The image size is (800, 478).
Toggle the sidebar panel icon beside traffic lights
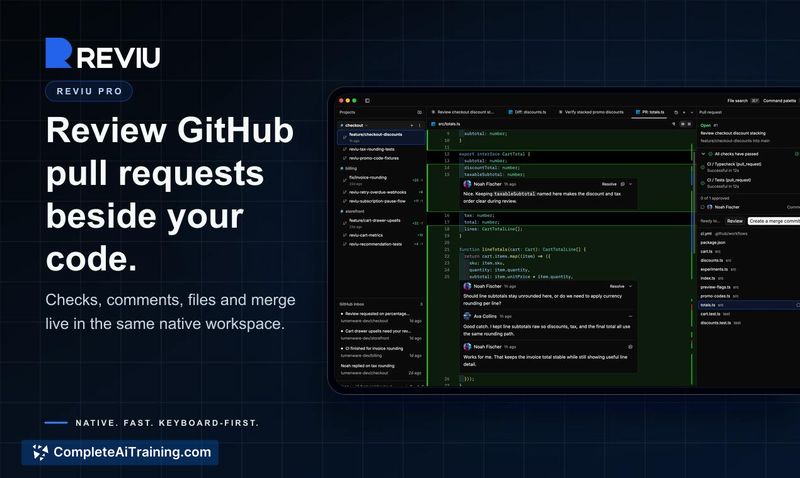(x=367, y=100)
